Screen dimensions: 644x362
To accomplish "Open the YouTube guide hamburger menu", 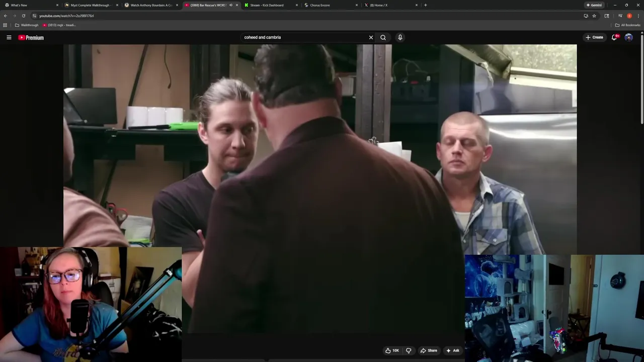I will [9, 37].
